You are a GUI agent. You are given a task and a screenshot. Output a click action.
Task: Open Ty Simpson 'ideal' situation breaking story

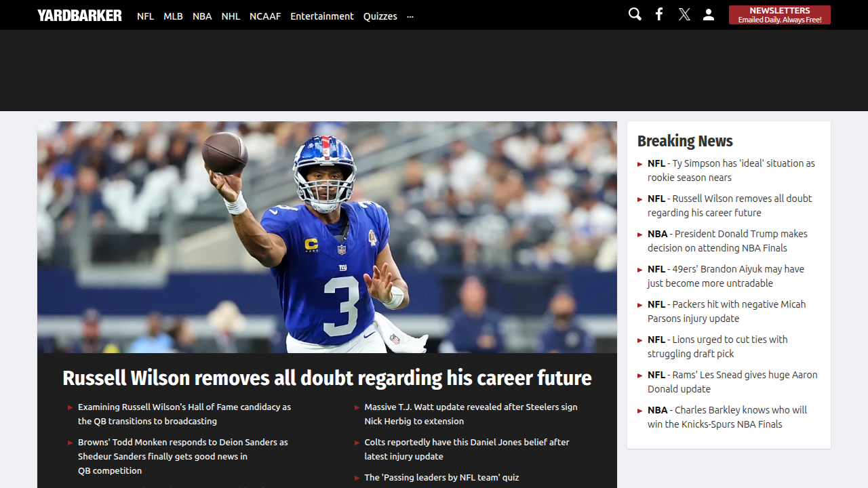click(731, 170)
